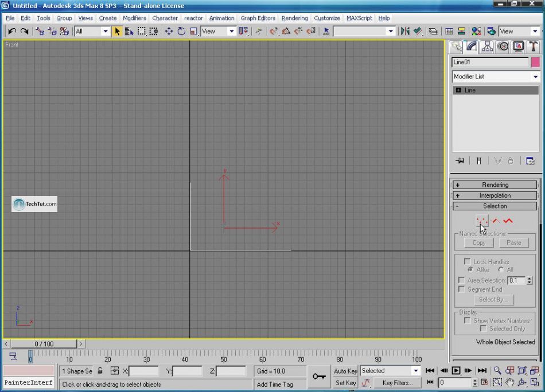Choose the Select and Move tool
The height and width of the screenshot is (392, 545).
pos(169,32)
